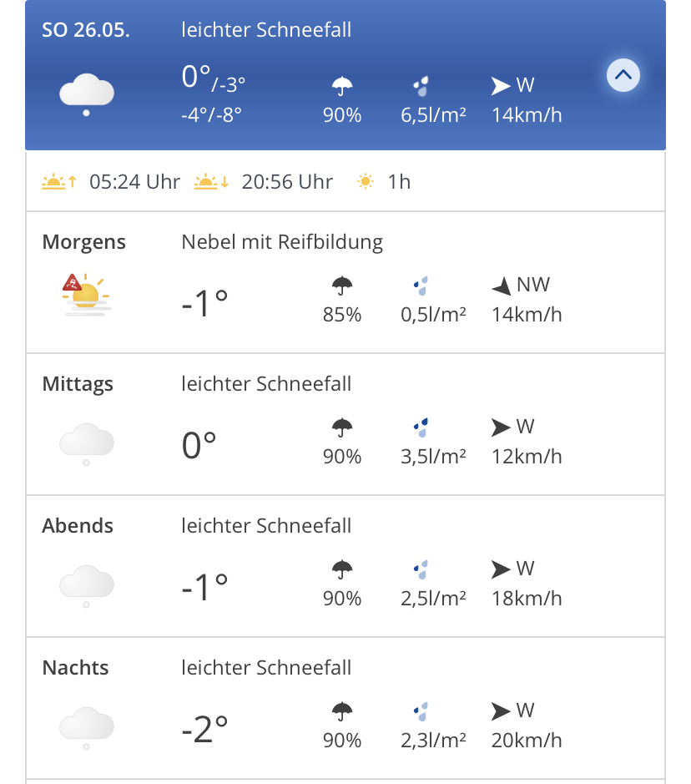
Task: Click the Mittags snow cloud icon
Action: coord(86,443)
